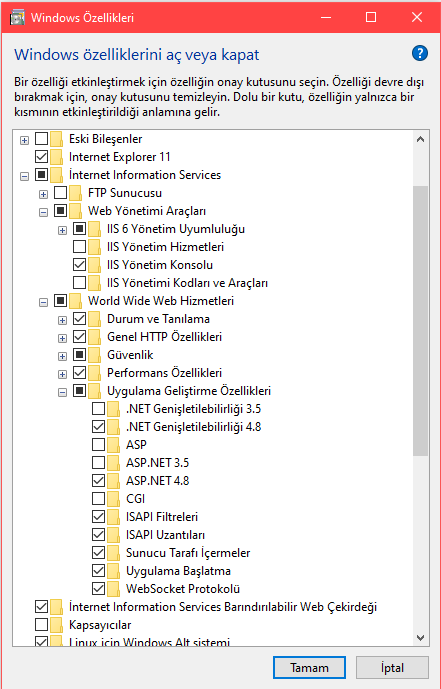
Task: Expand IIS 6 Yönetim Uyumluluğu node
Action: click(62, 230)
